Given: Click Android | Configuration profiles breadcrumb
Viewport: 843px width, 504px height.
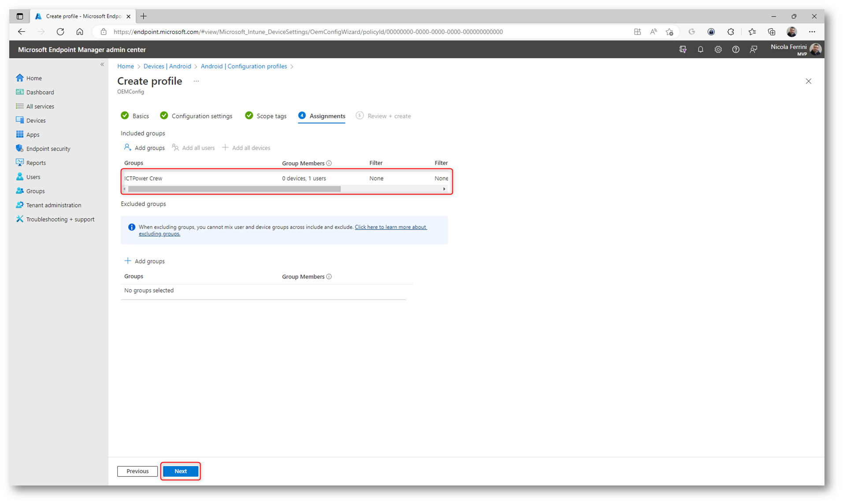Looking at the screenshot, I should 244,66.
